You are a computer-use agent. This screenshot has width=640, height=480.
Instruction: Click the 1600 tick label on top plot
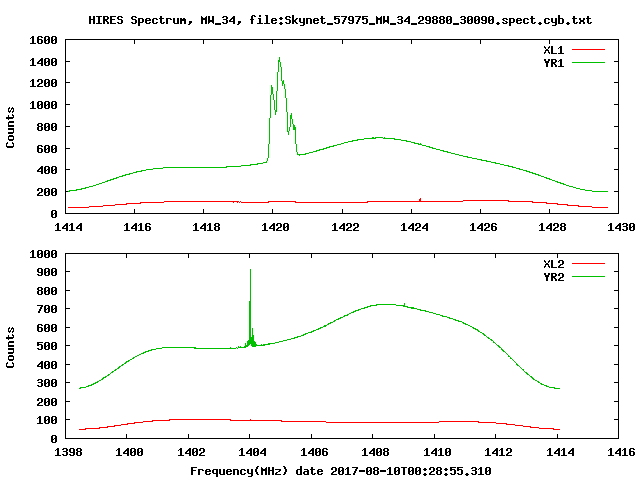coord(43,40)
